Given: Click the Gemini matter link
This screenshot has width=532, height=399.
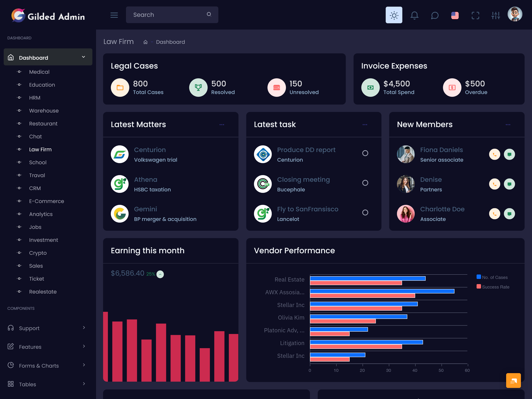Looking at the screenshot, I should point(145,209).
